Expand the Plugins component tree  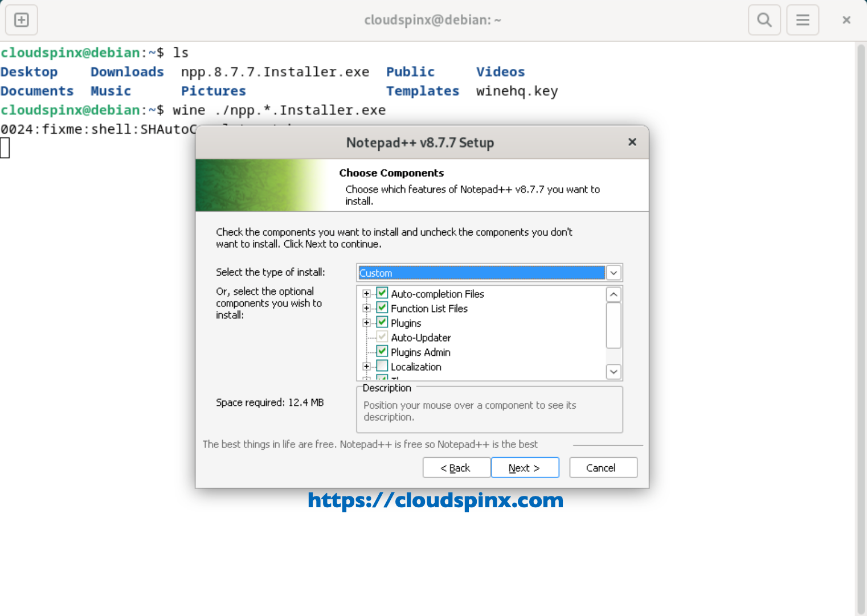(366, 322)
